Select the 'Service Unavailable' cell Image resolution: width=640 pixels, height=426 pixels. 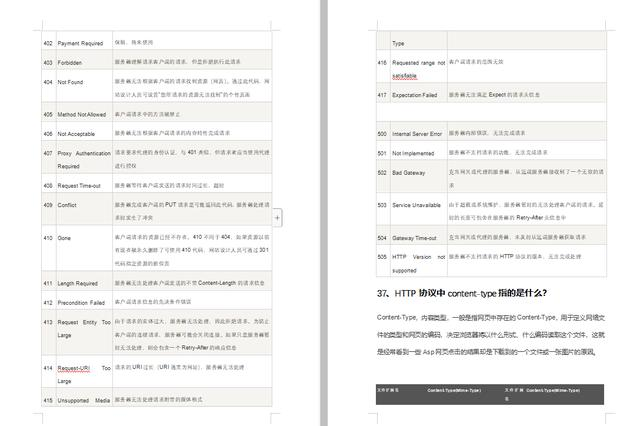[x=419, y=209]
